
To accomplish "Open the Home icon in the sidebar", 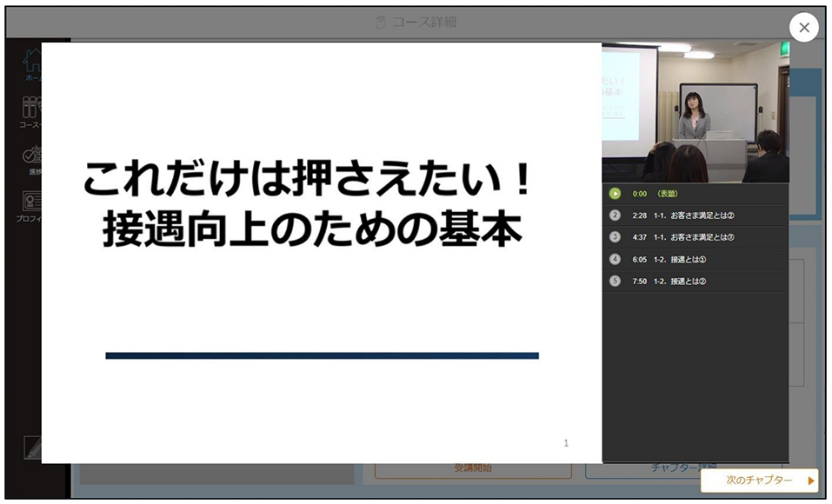I will [x=32, y=64].
